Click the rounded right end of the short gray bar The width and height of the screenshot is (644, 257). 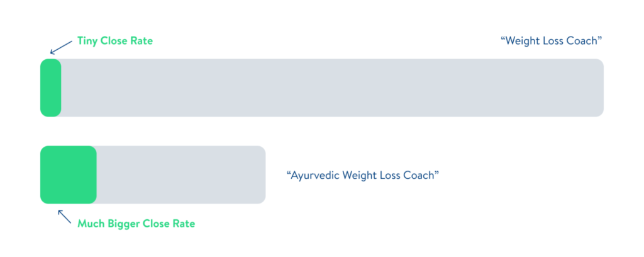(x=261, y=174)
